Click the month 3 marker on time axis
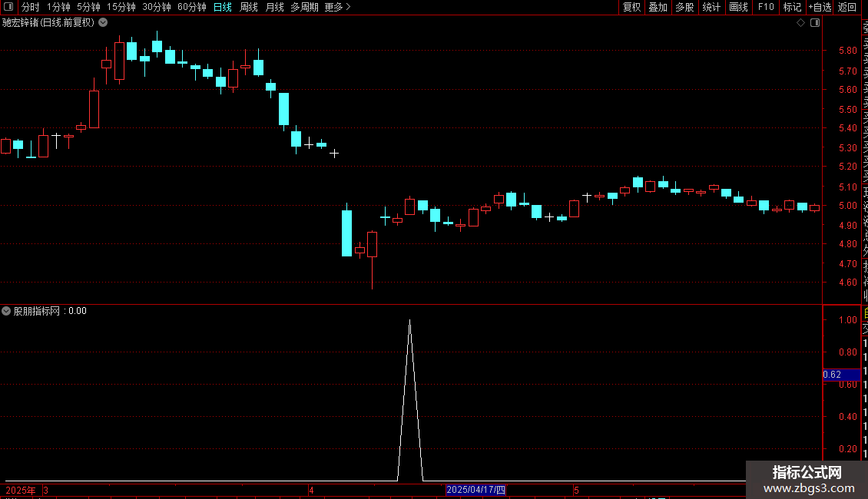Image resolution: width=868 pixels, height=499 pixels. point(45,490)
